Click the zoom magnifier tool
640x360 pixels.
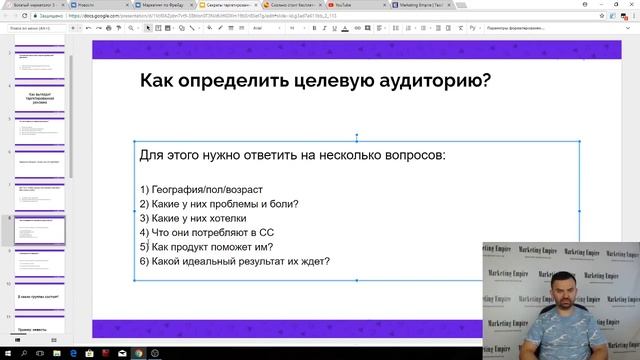131,28
